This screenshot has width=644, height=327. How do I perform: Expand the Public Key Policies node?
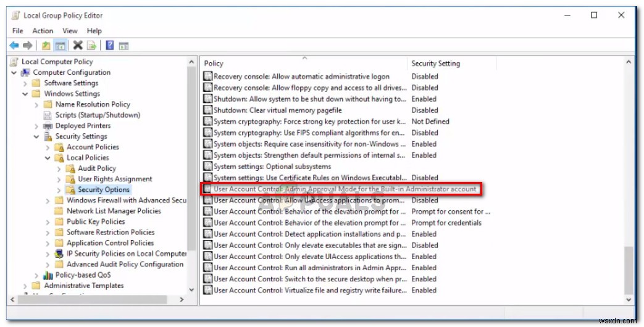tap(48, 222)
